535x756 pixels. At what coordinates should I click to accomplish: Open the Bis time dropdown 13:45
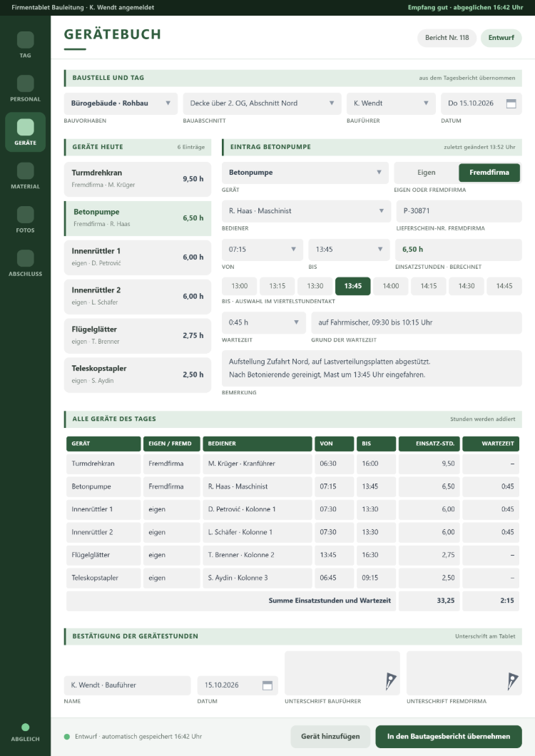point(350,250)
